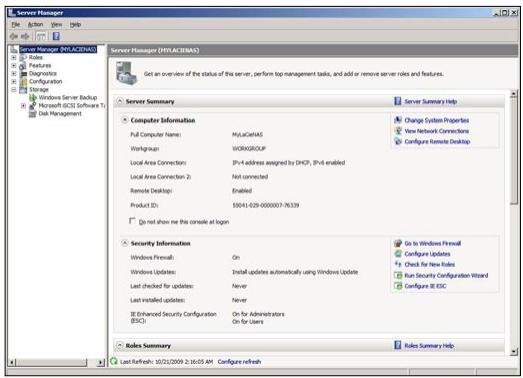Click the Configure Updates link
Screen dimensions: 523x378
click(x=427, y=254)
